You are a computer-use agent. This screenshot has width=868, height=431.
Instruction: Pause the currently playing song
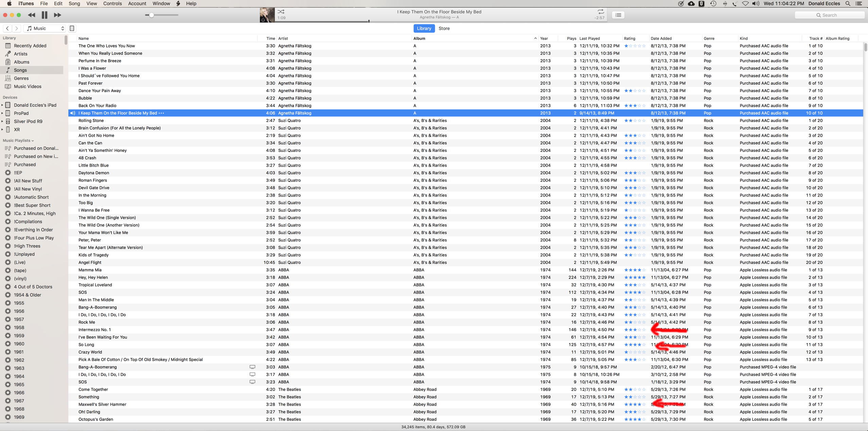pyautogui.click(x=45, y=15)
